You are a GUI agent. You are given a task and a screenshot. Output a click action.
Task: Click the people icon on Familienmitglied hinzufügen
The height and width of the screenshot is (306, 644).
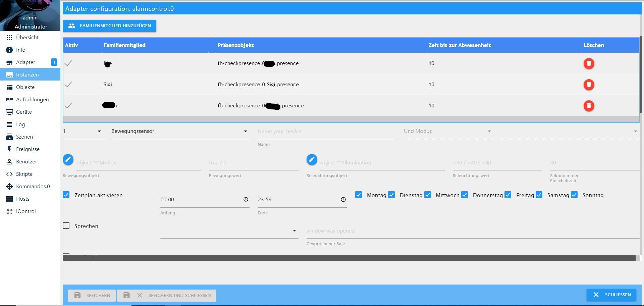(71, 25)
